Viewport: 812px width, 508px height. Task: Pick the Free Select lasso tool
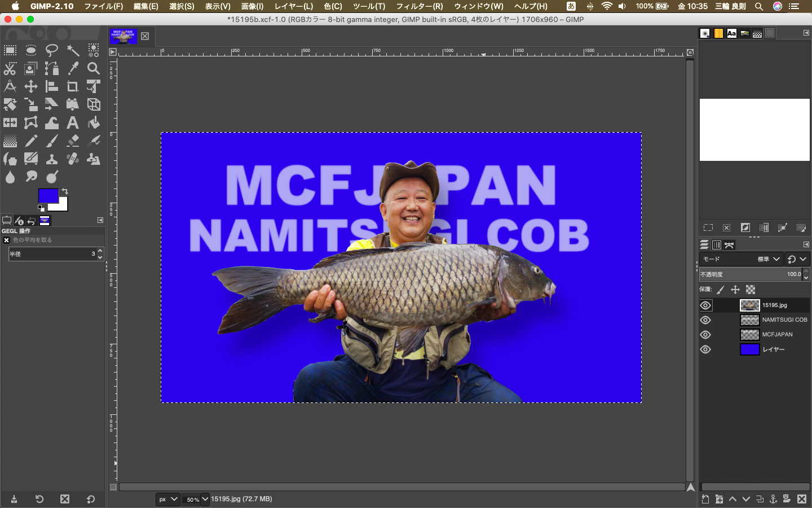coord(52,50)
